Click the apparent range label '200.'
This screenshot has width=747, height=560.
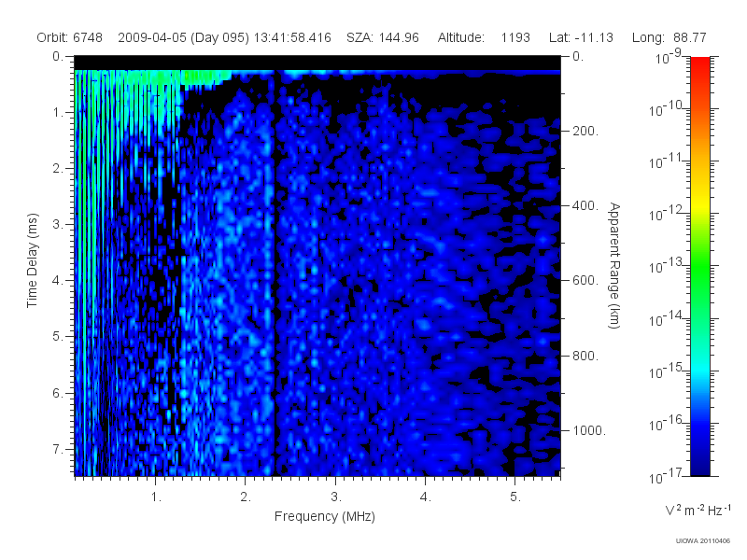pos(585,131)
